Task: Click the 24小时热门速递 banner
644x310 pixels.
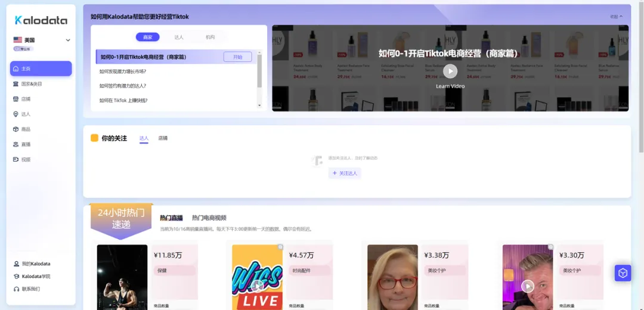Action: coord(121,220)
